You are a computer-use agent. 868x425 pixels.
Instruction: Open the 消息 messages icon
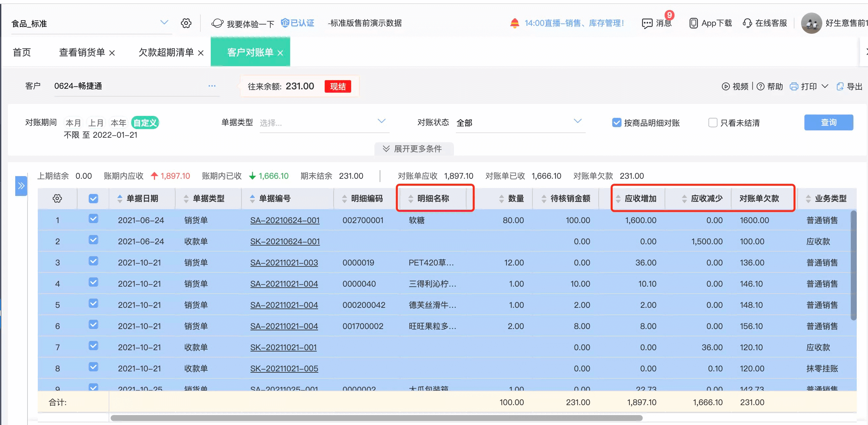(647, 23)
